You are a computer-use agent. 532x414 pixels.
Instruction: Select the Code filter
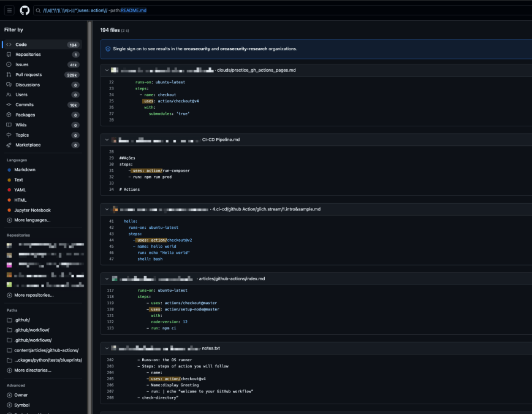point(42,45)
